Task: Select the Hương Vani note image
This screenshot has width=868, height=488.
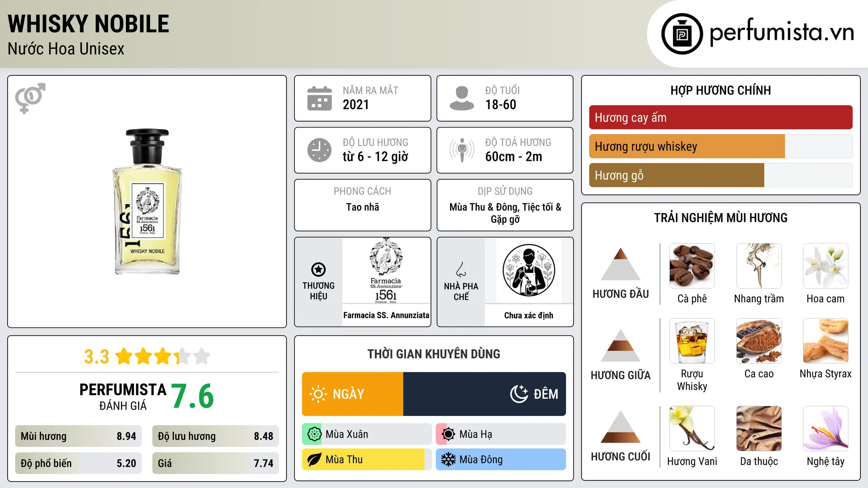Action: pyautogui.click(x=692, y=429)
